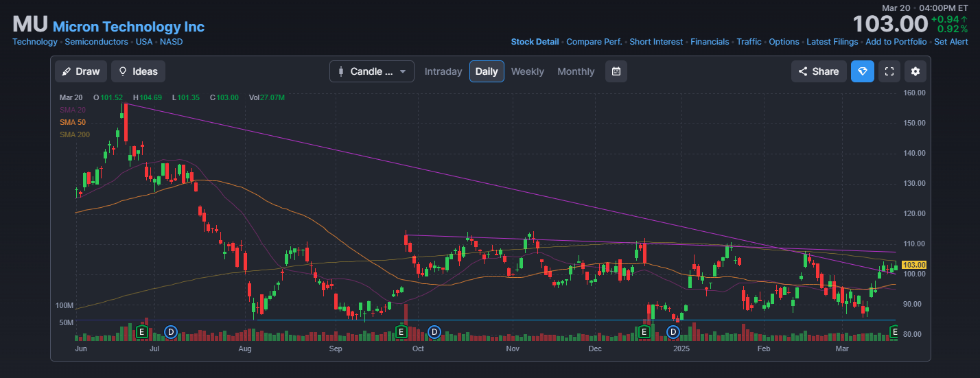
Task: Click the Set Alert link
Action: tap(951, 42)
